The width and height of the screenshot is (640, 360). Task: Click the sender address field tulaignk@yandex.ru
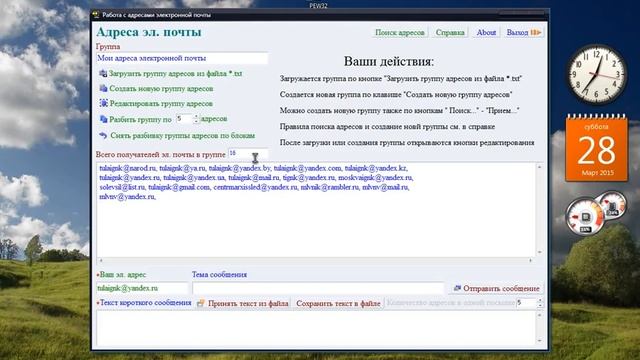click(142, 288)
